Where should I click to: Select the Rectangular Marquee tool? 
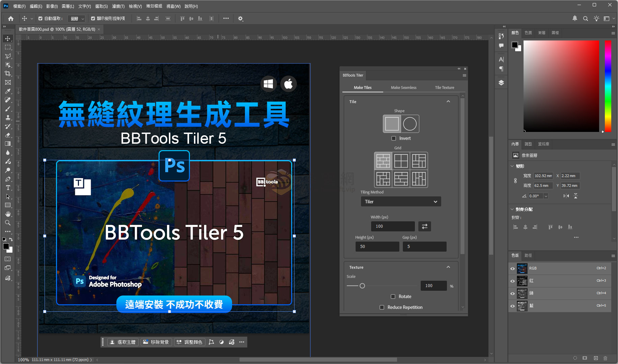click(8, 47)
